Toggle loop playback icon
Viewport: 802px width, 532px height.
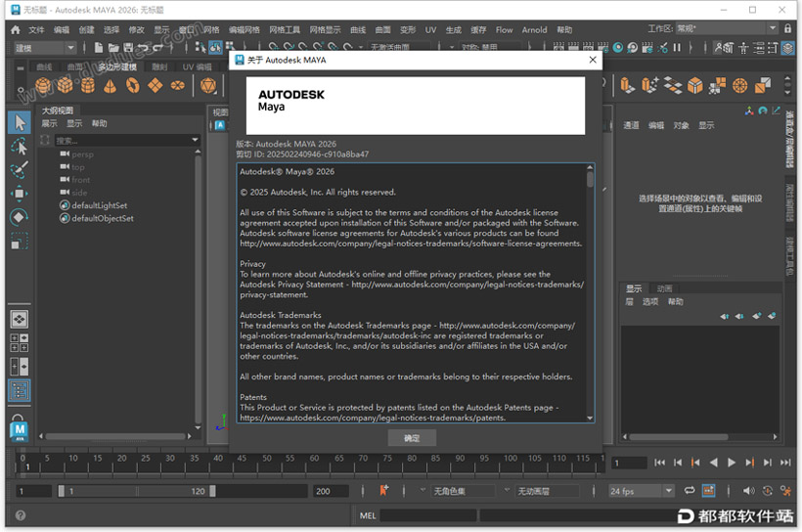point(690,491)
